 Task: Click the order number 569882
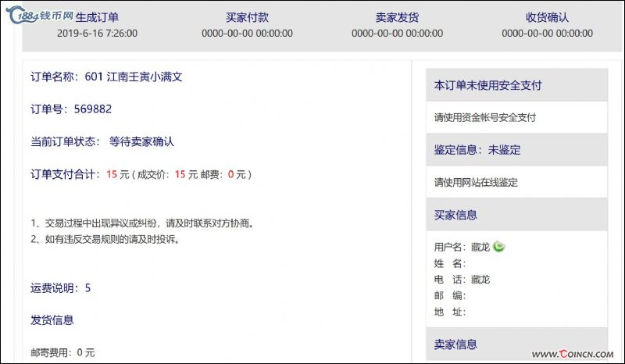point(92,109)
